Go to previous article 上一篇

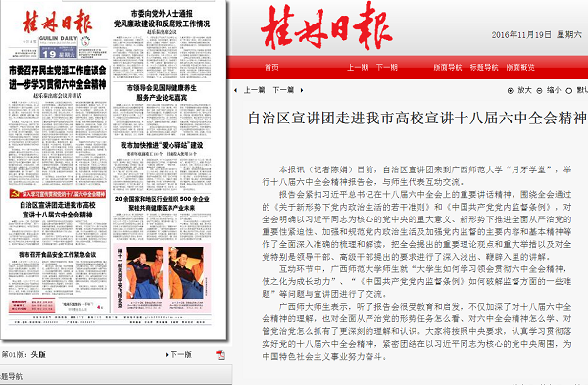click(x=254, y=90)
